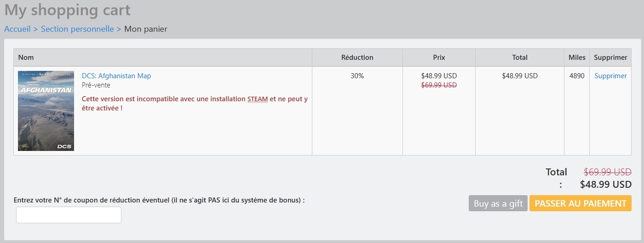644x243 pixels.
Task: Click the My shopping cart page heading
Action: (67, 10)
